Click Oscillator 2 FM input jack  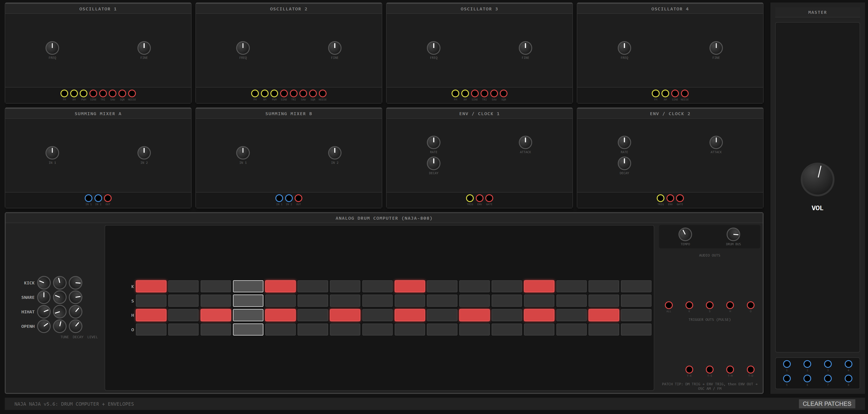point(255,93)
